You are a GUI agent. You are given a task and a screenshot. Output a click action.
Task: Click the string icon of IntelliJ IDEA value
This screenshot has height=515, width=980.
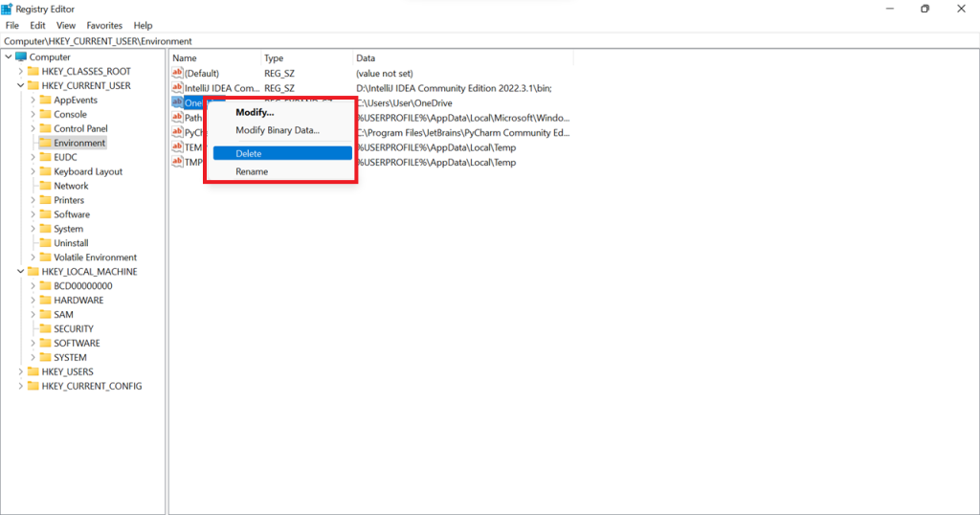pyautogui.click(x=177, y=88)
